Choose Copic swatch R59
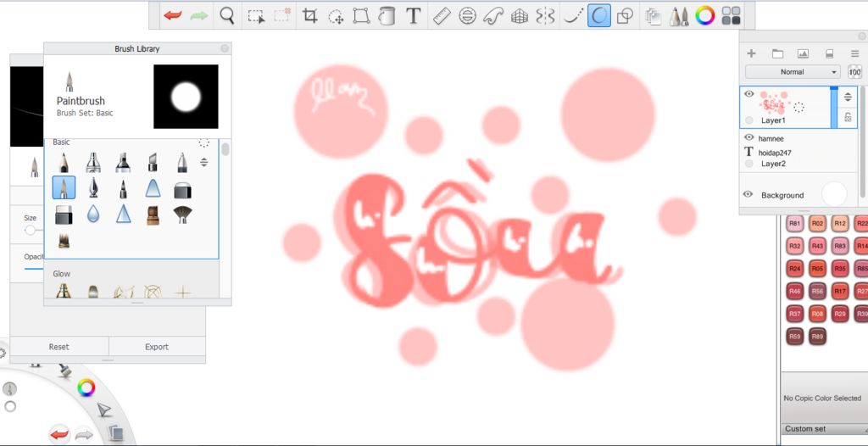Image resolution: width=868 pixels, height=446 pixels. [x=795, y=336]
